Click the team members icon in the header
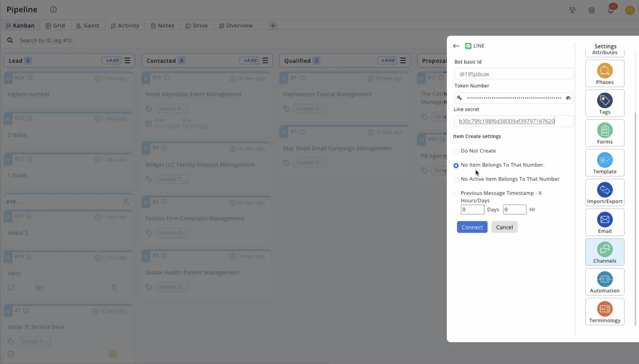The height and width of the screenshot is (364, 639). [x=572, y=10]
